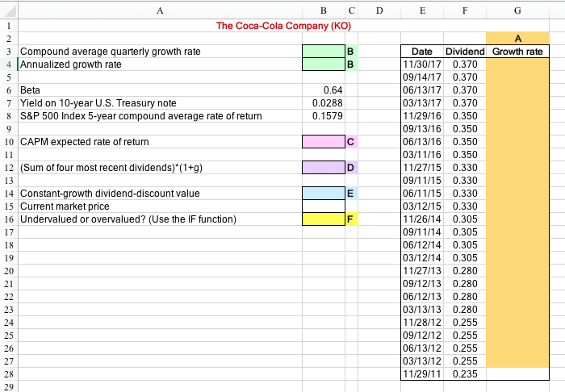565x392 pixels.
Task: Click date cell 11/29/16
Action: pyautogui.click(x=422, y=116)
